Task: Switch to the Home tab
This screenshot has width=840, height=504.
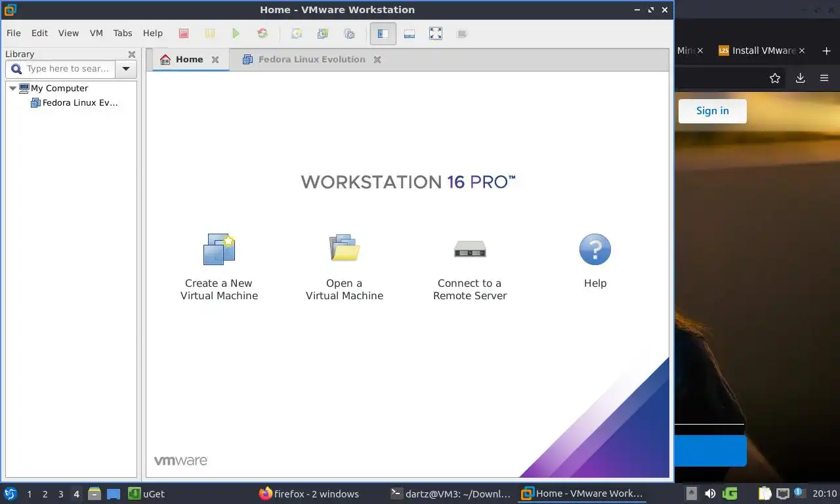Action: coord(189,59)
